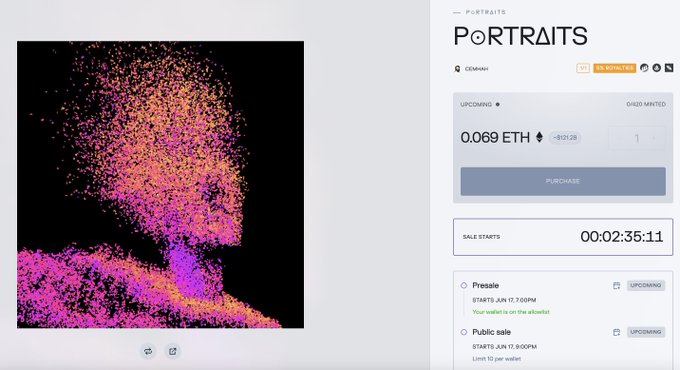680x370 pixels.
Task: Click the Ethereum diamond icon by price
Action: pyautogui.click(x=539, y=137)
